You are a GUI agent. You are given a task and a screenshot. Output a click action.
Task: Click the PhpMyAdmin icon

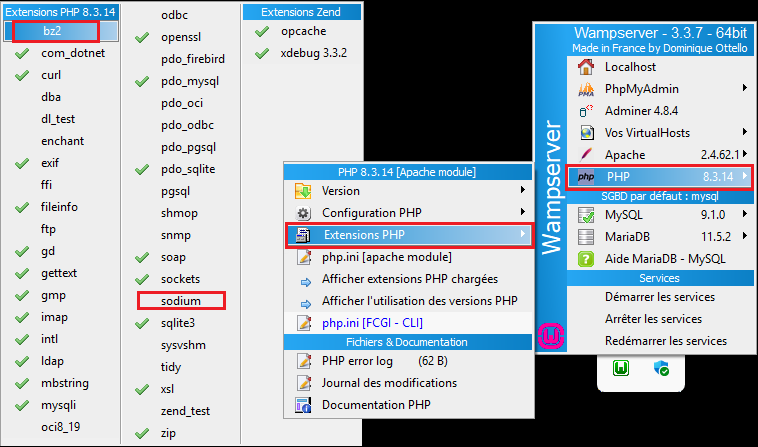[587, 89]
